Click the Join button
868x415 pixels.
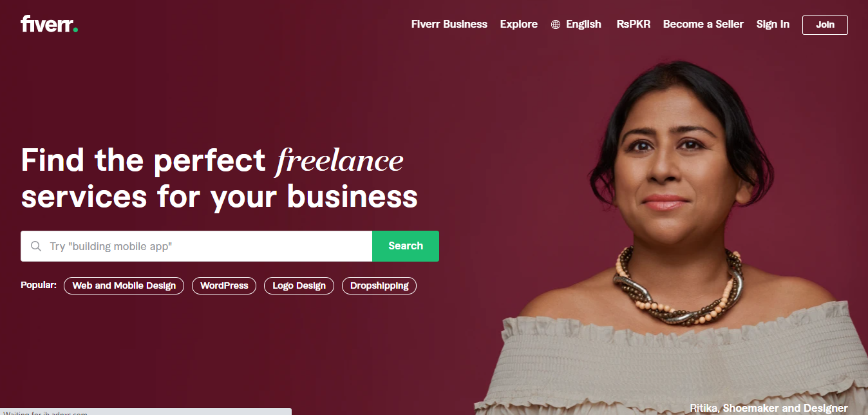(825, 24)
